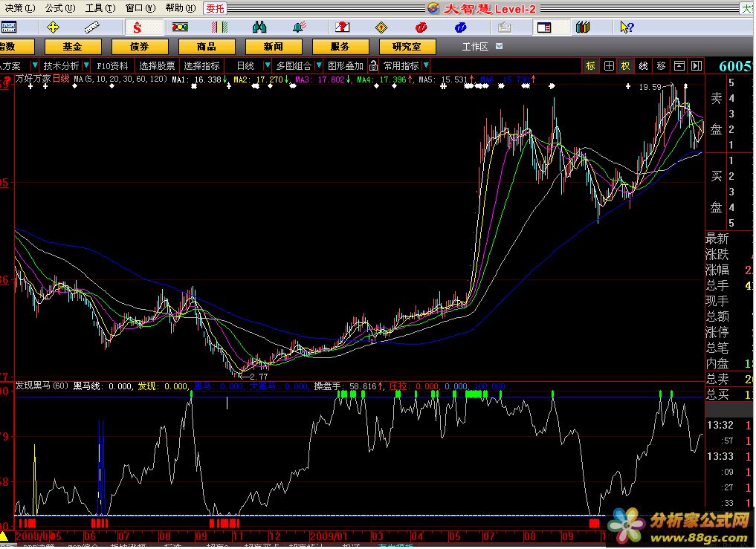Screen dimensions: 756x549
Task: Click the traffic light signal icon
Action: [181, 27]
